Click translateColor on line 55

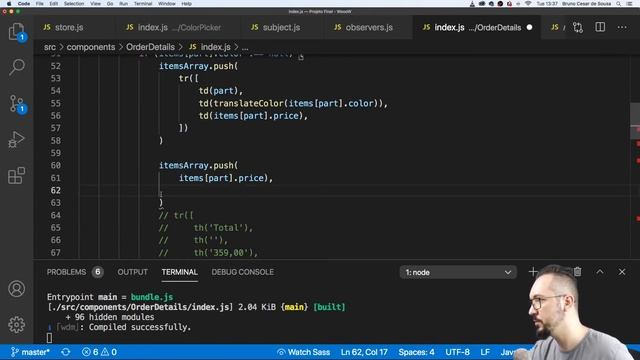click(249, 103)
